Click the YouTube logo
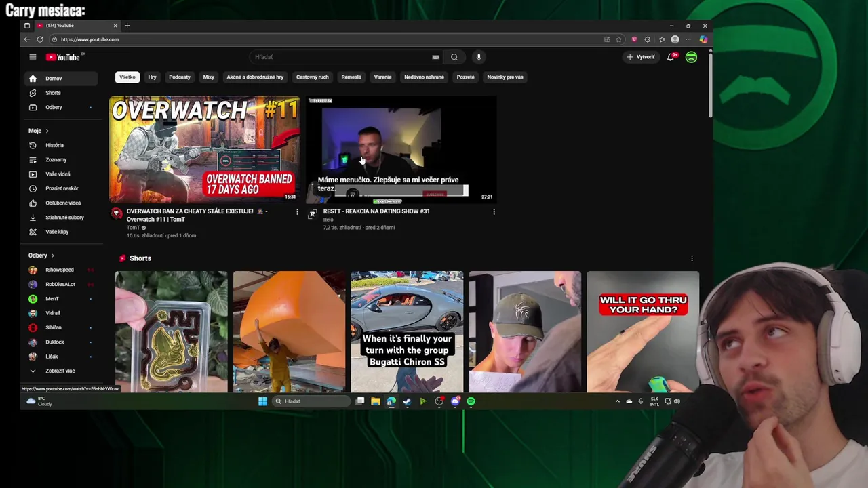Image resolution: width=868 pixels, height=488 pixels. 63,57
